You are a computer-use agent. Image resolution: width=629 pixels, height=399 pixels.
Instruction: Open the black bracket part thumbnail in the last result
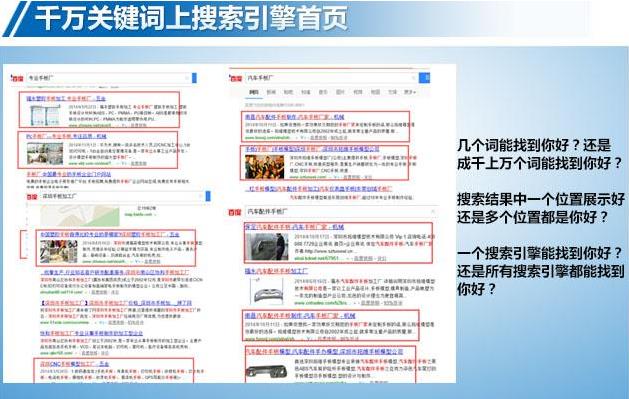(x=266, y=371)
